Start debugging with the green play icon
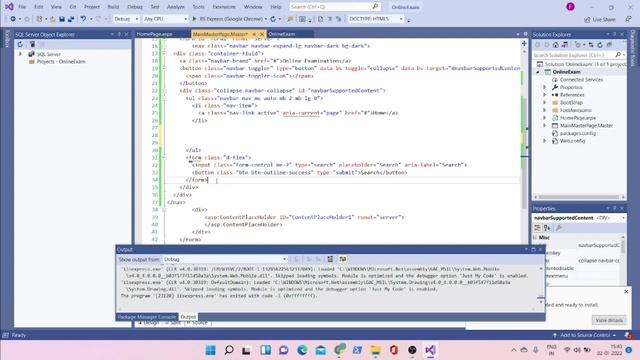The height and width of the screenshot is (360, 640). (x=194, y=19)
